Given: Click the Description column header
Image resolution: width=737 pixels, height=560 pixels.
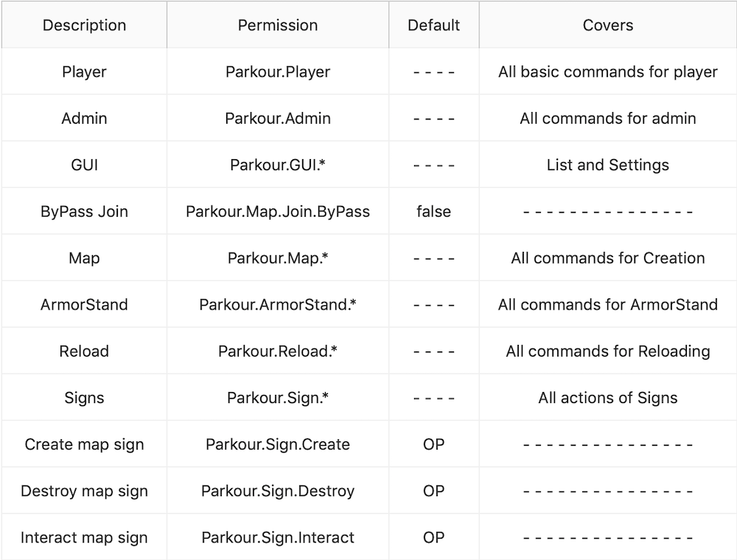Looking at the screenshot, I should pyautogui.click(x=84, y=25).
